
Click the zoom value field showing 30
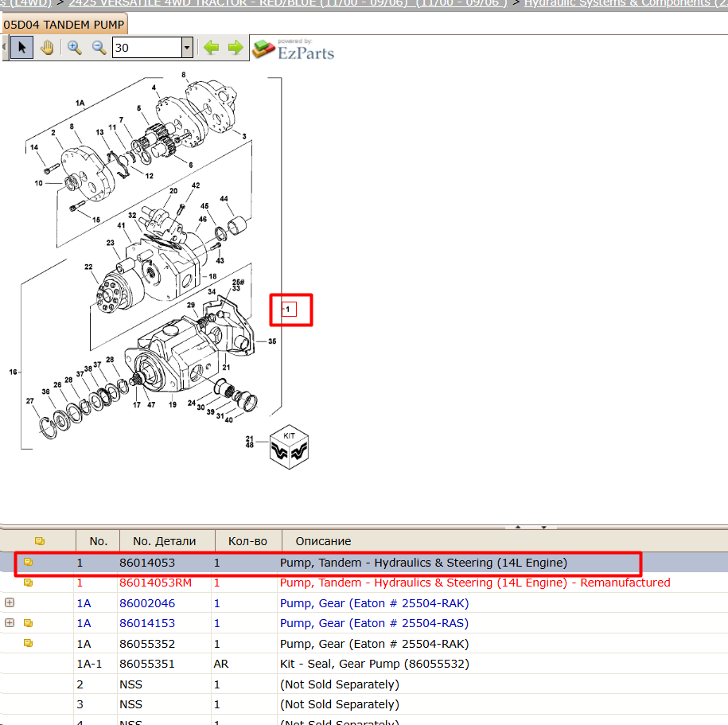pos(146,48)
